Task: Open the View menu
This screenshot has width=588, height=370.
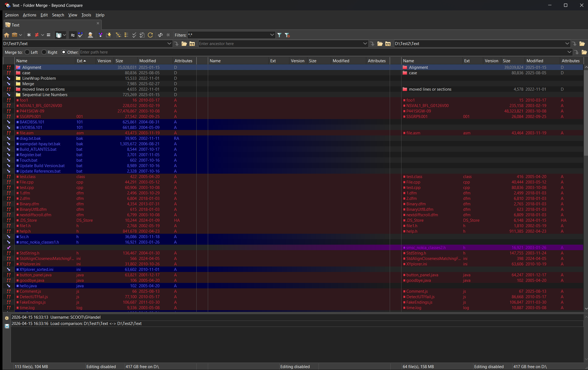Action: point(73,15)
